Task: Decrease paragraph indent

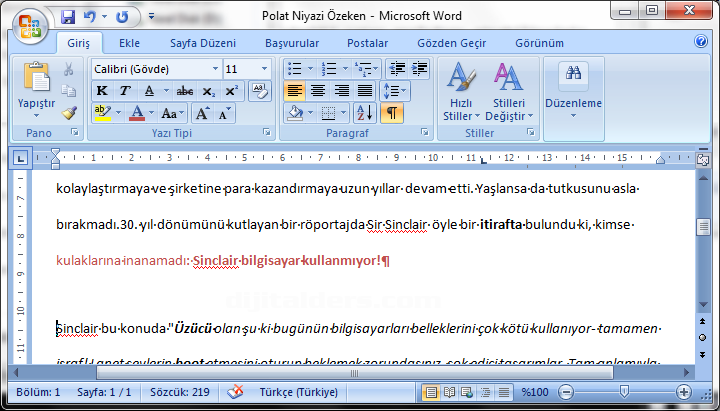Action: coord(396,69)
